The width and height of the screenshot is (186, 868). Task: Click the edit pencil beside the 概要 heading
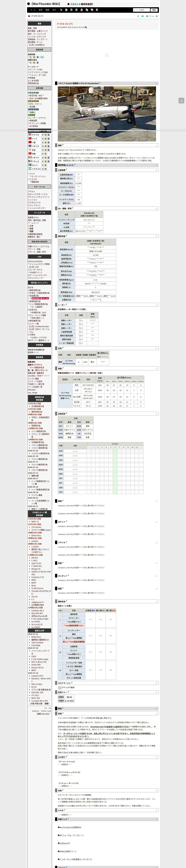click(63, 145)
